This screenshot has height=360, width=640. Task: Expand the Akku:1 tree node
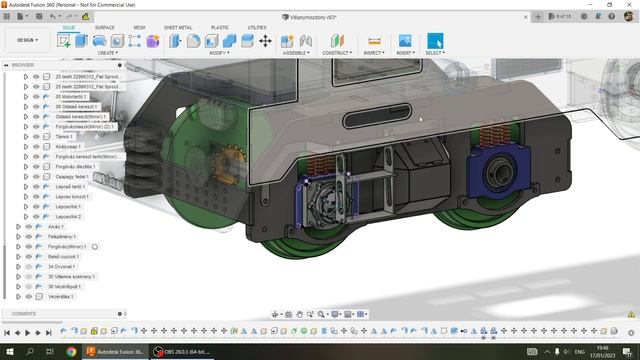click(x=18, y=227)
